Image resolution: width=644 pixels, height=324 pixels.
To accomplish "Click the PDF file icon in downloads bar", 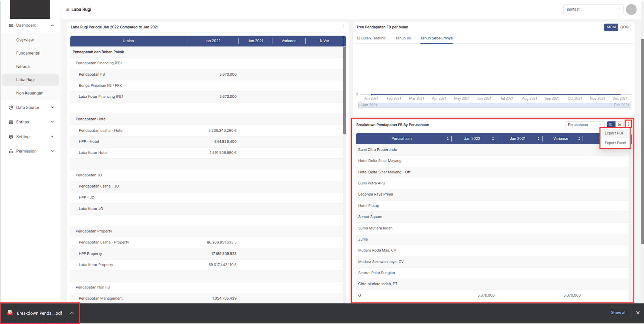I will click(x=10, y=313).
